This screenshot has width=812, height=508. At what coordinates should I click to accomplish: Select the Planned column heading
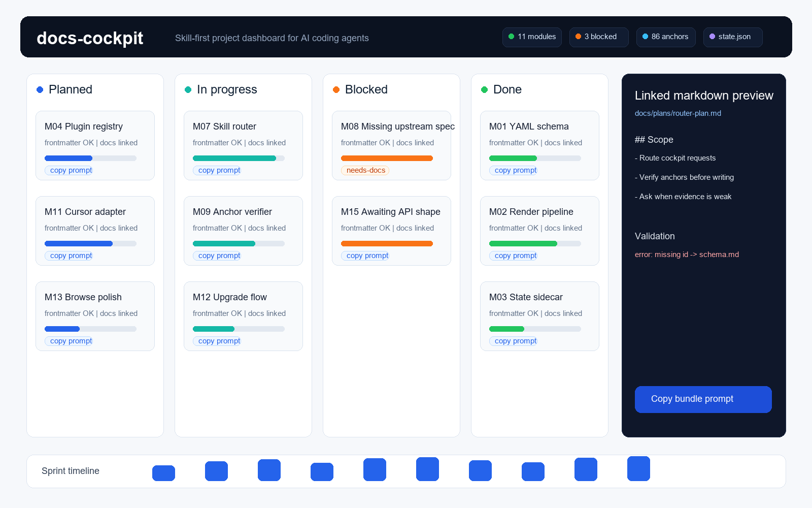click(x=71, y=89)
